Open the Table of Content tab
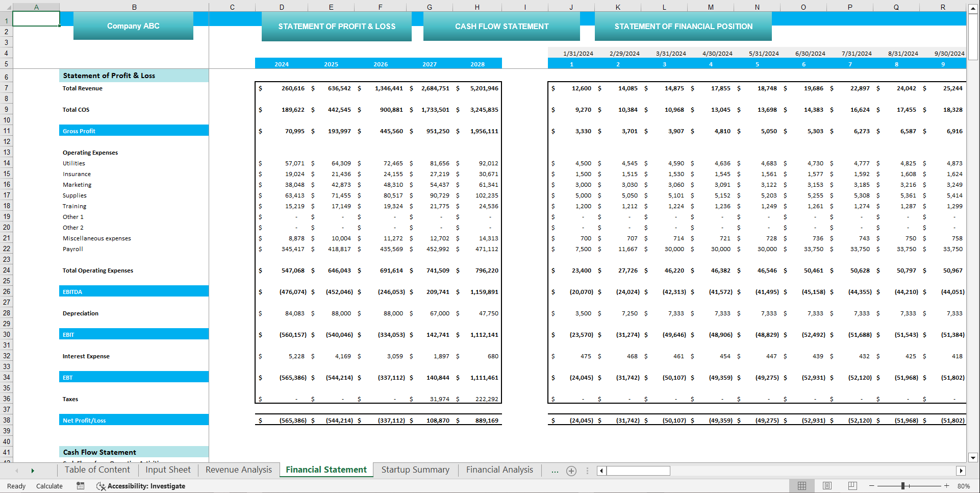This screenshot has width=980, height=493. coord(97,470)
